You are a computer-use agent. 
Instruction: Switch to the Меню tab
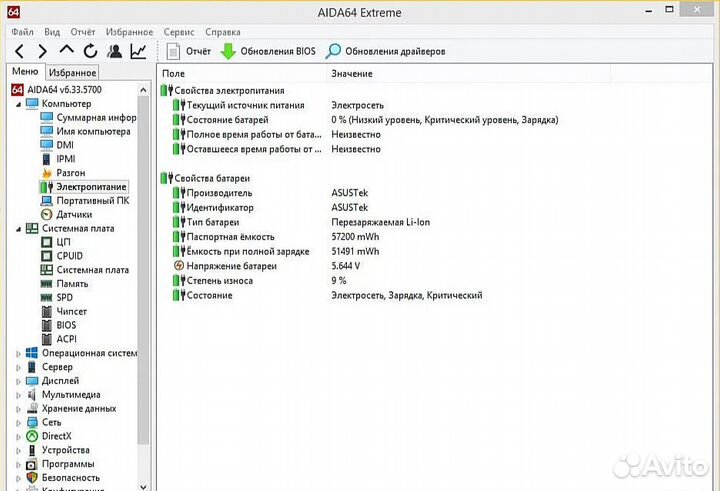pos(25,72)
